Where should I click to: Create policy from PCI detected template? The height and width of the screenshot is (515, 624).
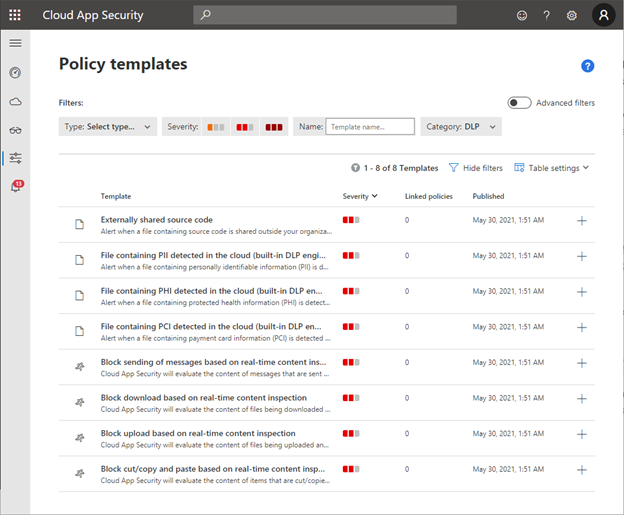[582, 328]
